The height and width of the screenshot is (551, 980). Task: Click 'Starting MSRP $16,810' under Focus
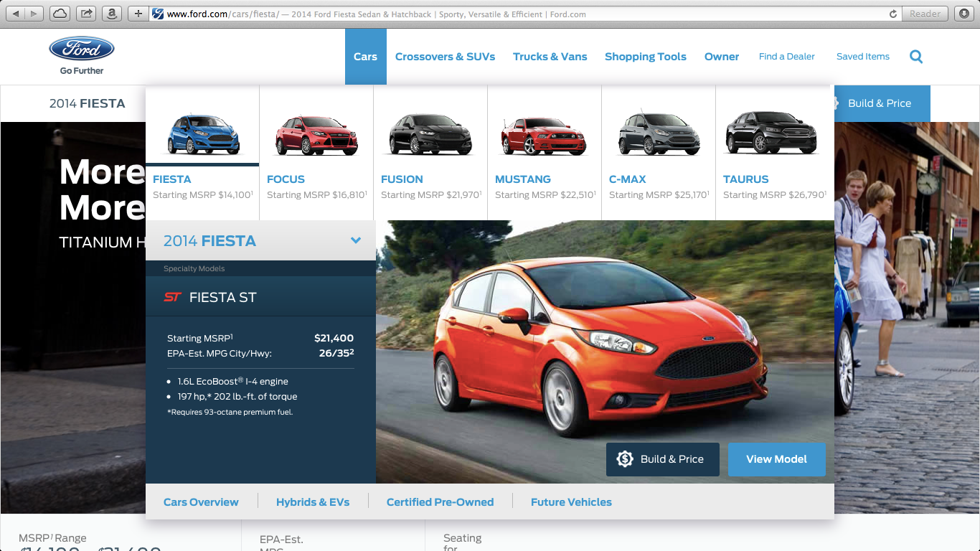click(316, 195)
